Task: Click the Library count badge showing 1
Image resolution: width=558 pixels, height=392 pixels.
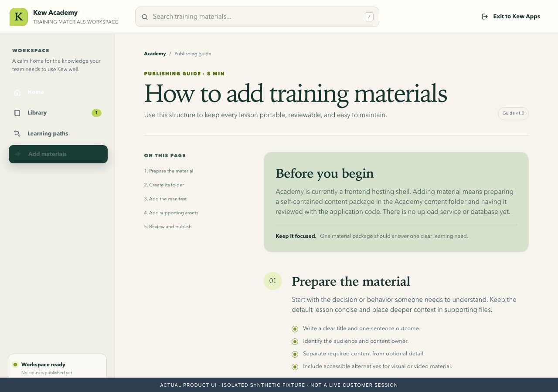Action: tap(96, 113)
